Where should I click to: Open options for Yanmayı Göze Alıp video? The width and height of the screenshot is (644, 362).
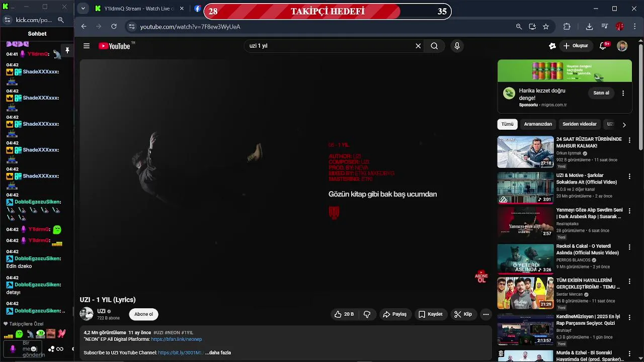pyautogui.click(x=629, y=211)
